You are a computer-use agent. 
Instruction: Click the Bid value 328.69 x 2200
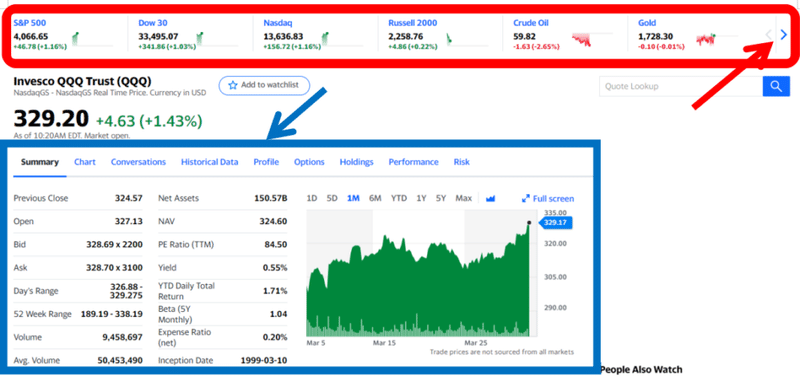pos(114,245)
